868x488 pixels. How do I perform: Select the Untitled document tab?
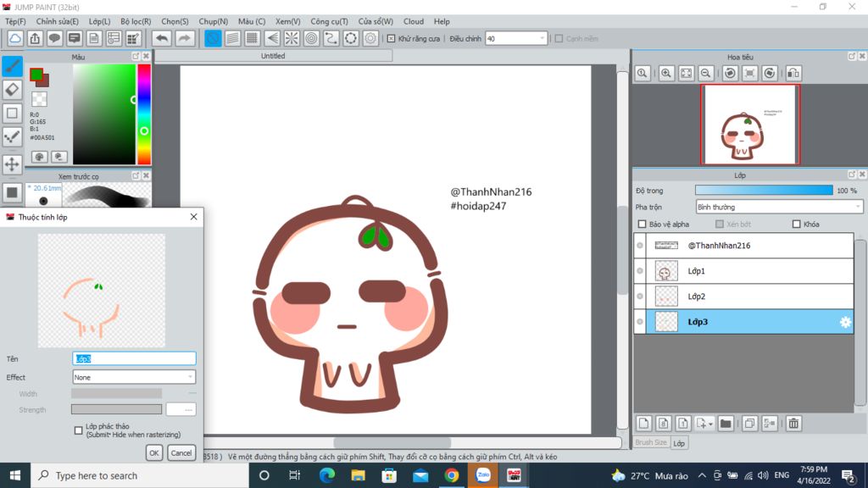(x=273, y=56)
